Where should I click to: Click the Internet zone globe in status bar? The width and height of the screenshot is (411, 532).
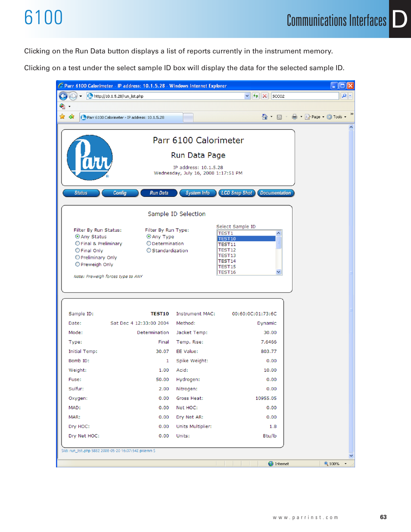click(x=271, y=464)
